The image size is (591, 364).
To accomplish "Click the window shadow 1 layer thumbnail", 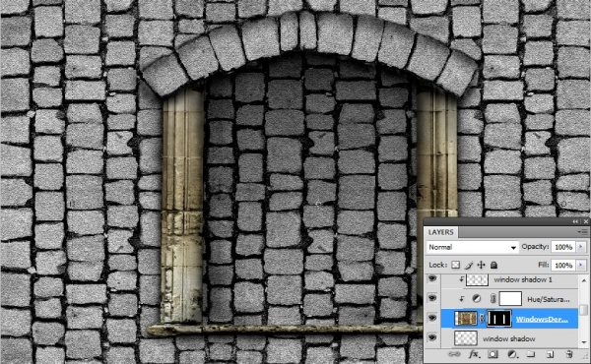I will [x=477, y=279].
